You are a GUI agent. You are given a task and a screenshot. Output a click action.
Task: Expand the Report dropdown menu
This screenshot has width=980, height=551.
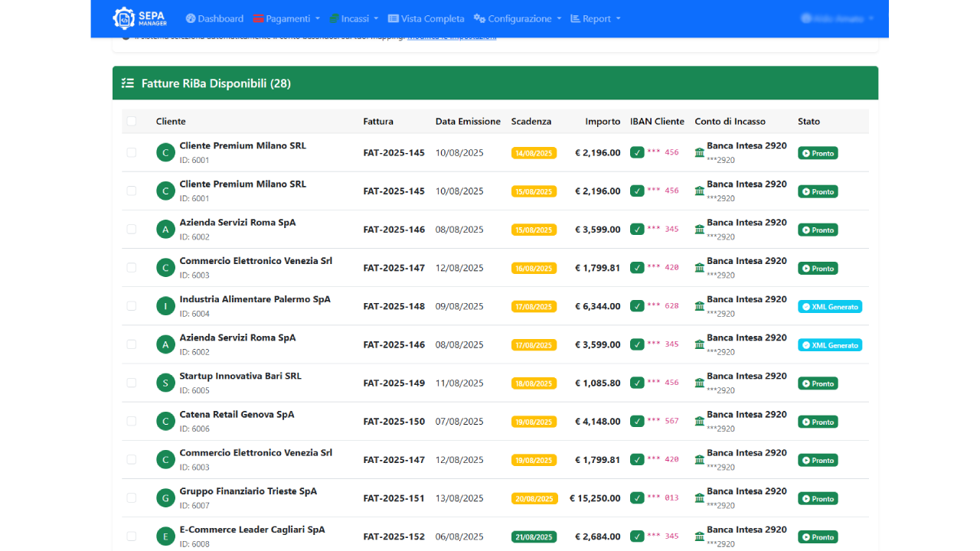[x=596, y=18]
